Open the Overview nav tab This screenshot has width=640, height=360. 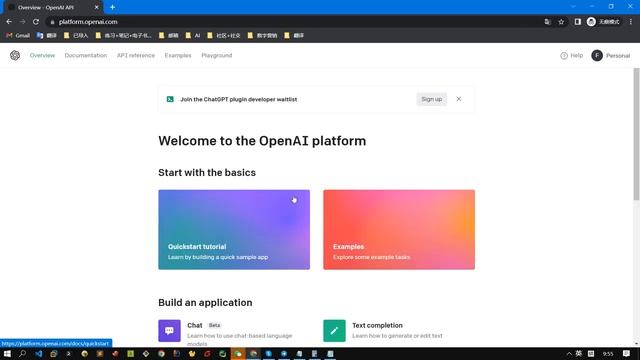[42, 55]
